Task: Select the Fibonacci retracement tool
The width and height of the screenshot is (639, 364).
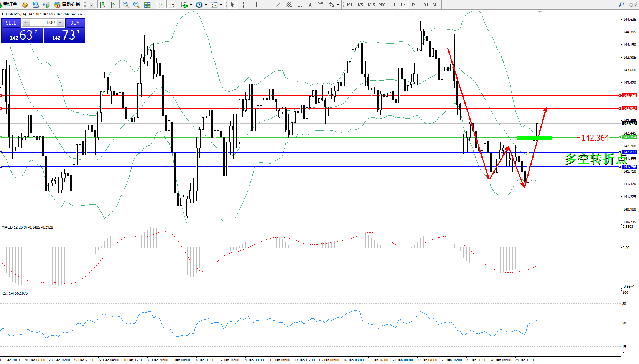Action: pos(299,5)
